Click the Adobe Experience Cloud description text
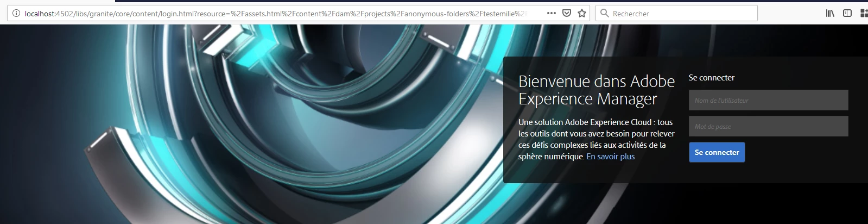The height and width of the screenshot is (224, 868). (596, 139)
